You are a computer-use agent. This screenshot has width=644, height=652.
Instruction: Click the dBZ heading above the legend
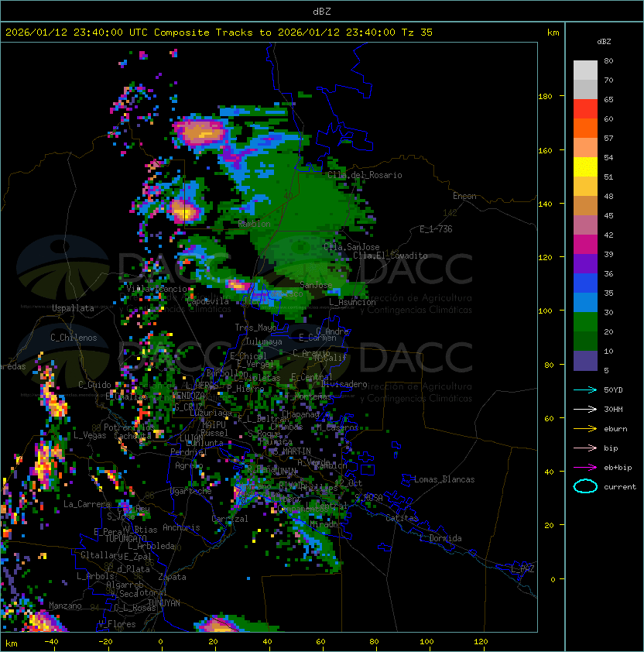click(x=604, y=42)
